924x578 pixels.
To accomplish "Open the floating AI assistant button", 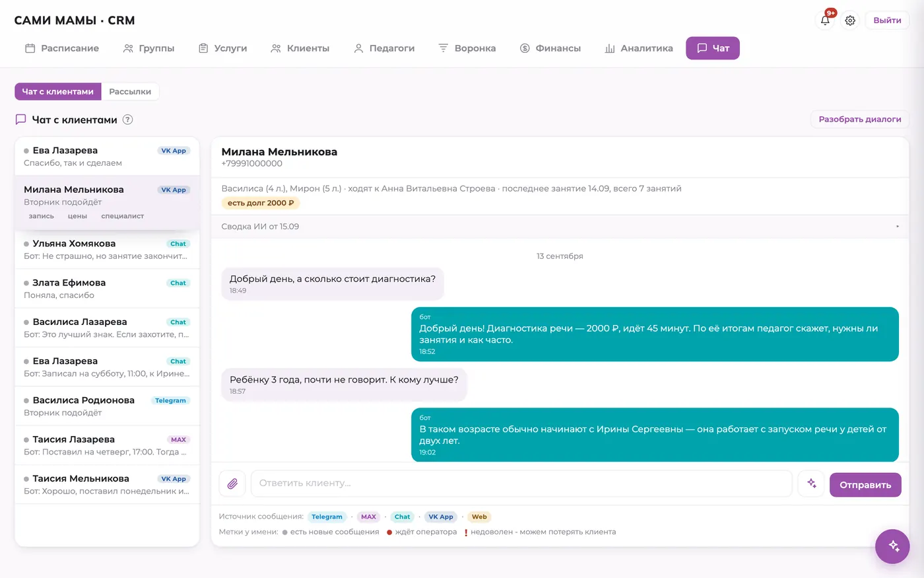I will point(892,546).
